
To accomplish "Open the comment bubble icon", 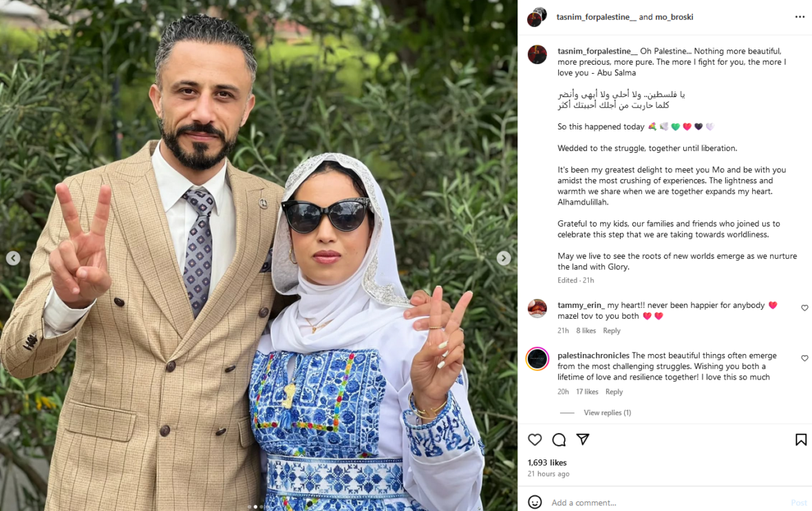I will [559, 440].
